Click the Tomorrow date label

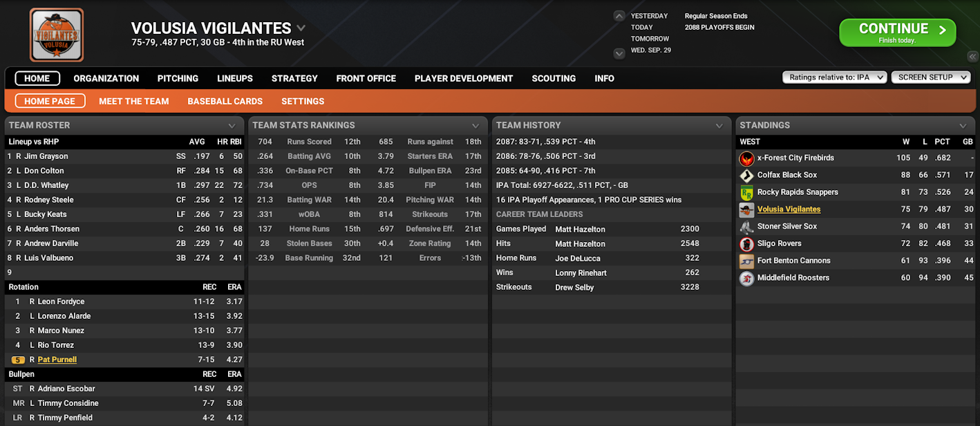pos(650,39)
